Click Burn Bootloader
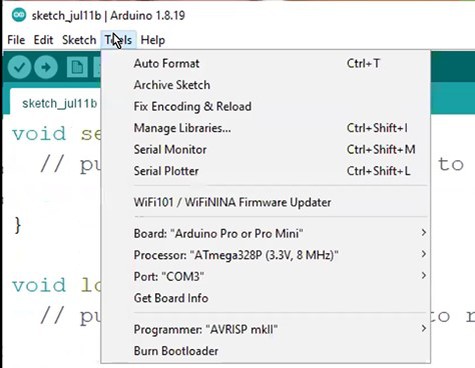Screen dimensions: 475x368 (265, 351)
